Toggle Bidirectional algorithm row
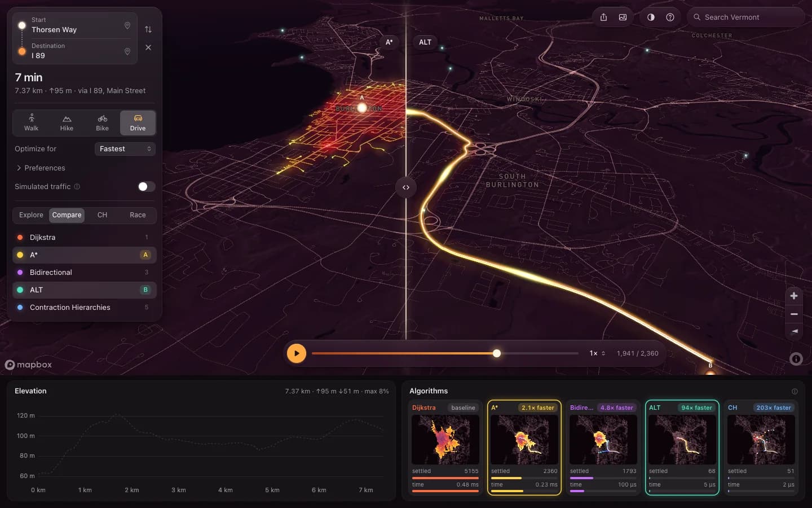Viewport: 812px width, 508px height. coord(84,272)
